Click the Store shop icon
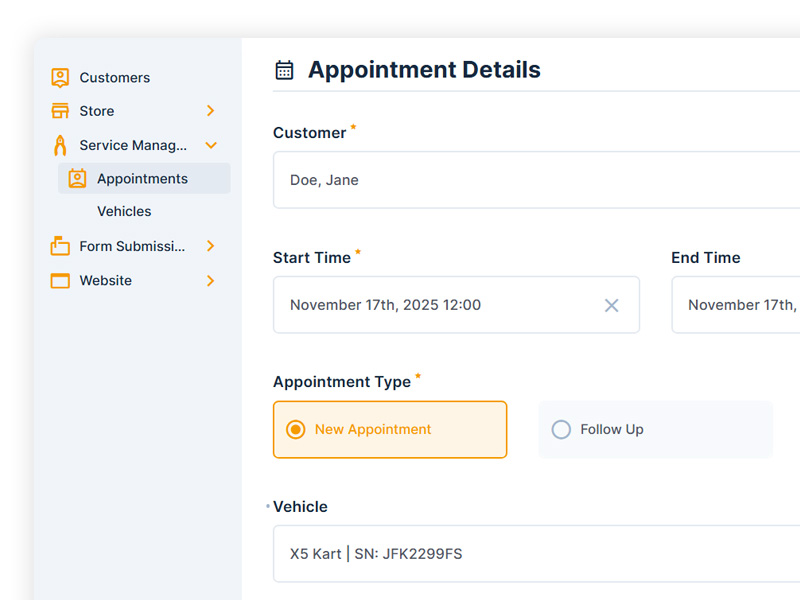 [x=60, y=111]
